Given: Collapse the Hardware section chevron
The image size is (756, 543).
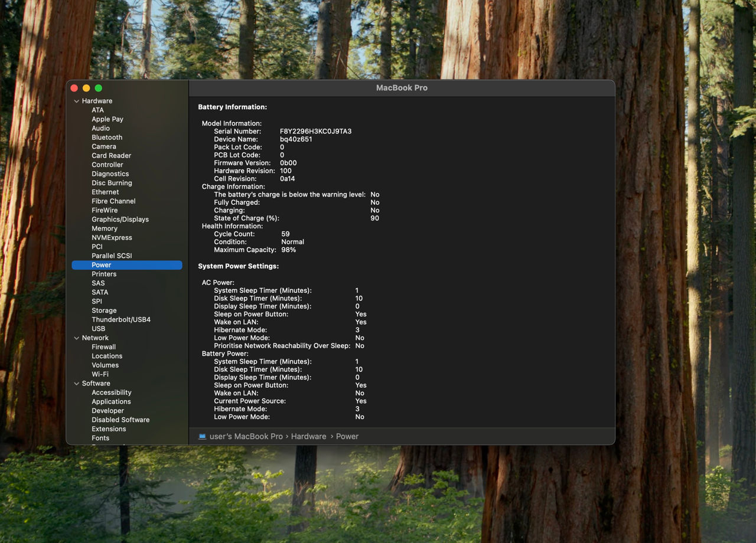Looking at the screenshot, I should point(76,101).
